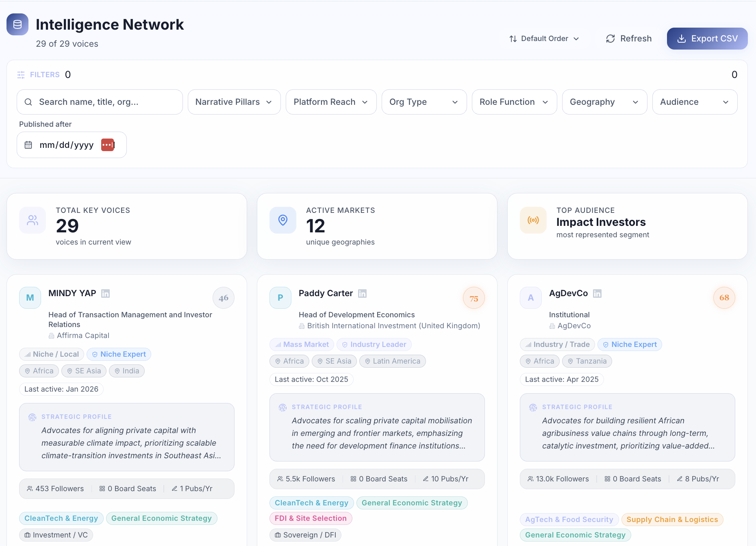Viewport: 756px width, 546px height.
Task: Click the Refresh button
Action: [629, 39]
